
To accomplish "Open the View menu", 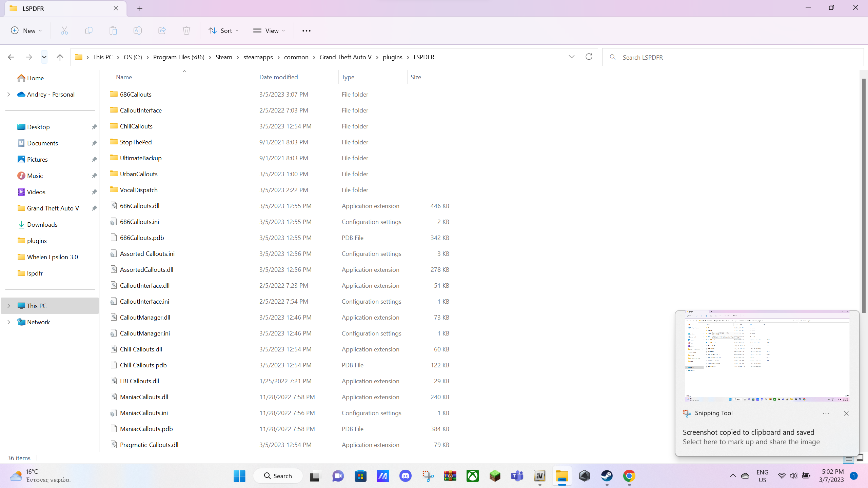I will click(269, 30).
